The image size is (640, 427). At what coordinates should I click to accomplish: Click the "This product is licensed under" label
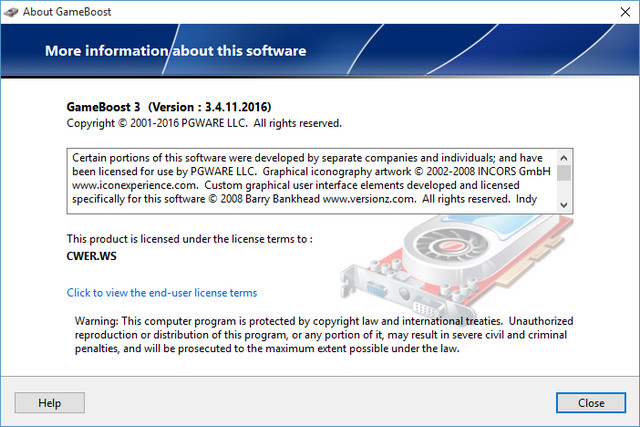point(189,239)
